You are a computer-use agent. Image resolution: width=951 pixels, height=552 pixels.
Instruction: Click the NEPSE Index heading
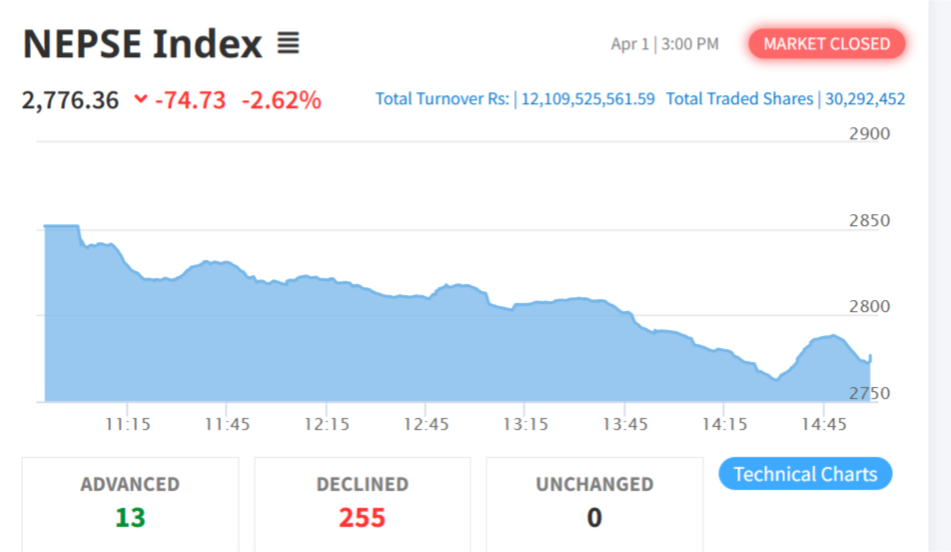(142, 44)
